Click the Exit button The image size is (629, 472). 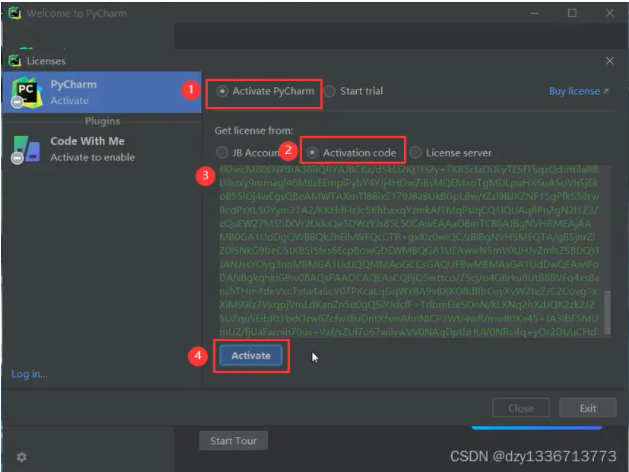coord(588,408)
